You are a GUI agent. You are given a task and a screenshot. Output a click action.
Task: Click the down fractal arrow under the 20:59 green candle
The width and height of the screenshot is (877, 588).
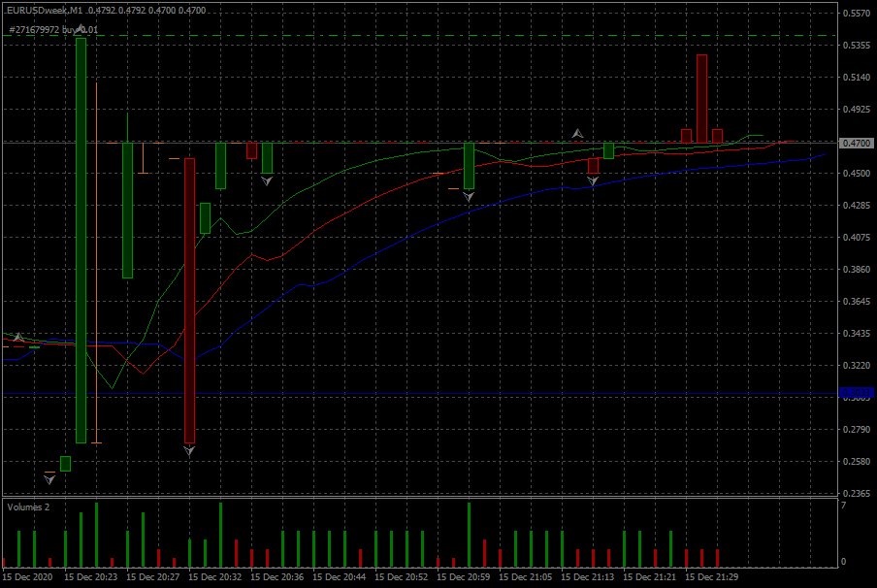(469, 196)
